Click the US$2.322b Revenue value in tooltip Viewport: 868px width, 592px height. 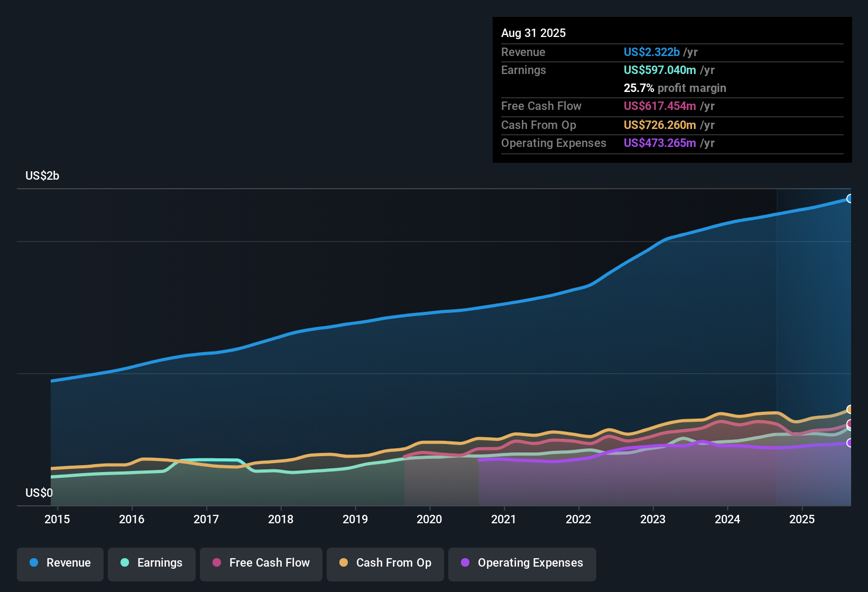[651, 52]
